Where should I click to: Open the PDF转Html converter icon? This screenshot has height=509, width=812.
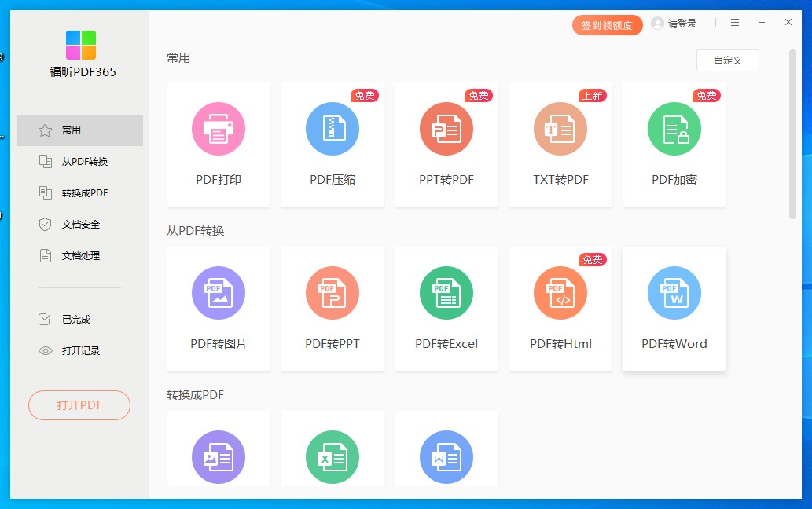pyautogui.click(x=560, y=293)
